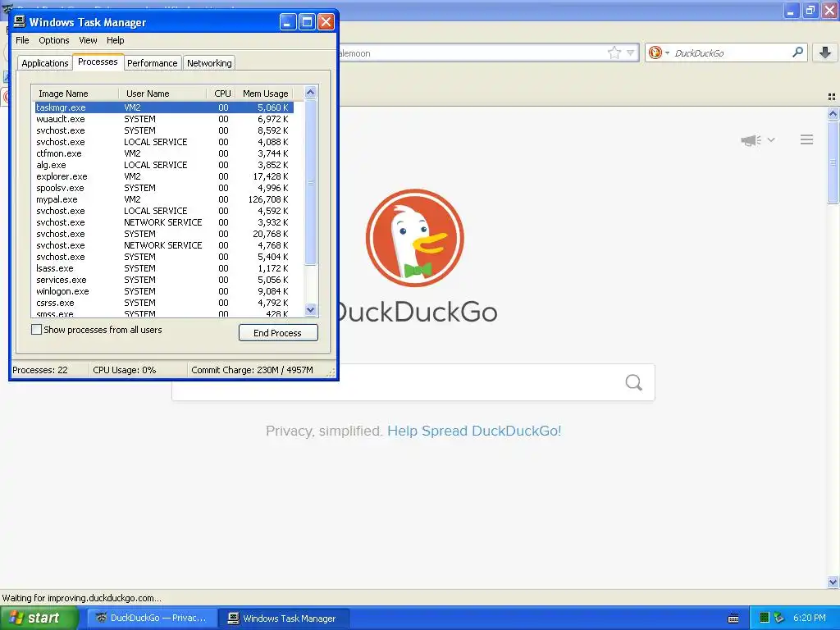Select the Processes tab
Screen dimensions: 840x630
(98, 62)
